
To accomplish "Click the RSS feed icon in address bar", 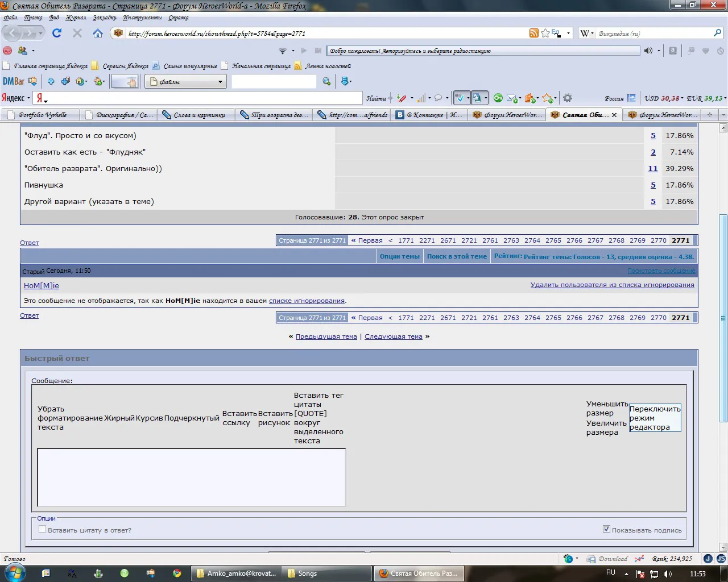I will pyautogui.click(x=533, y=33).
